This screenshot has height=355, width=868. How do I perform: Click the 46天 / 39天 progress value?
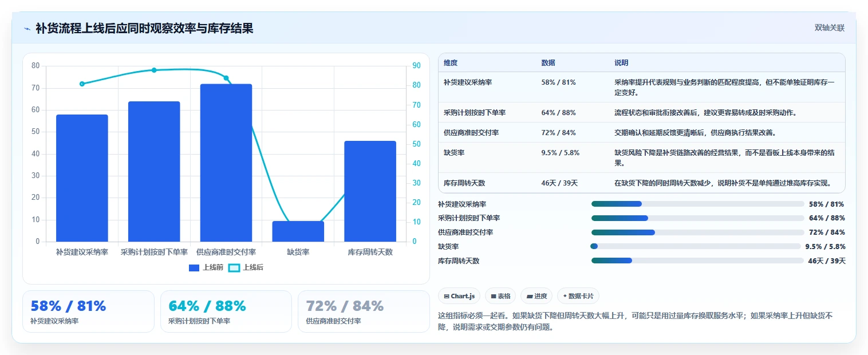827,261
